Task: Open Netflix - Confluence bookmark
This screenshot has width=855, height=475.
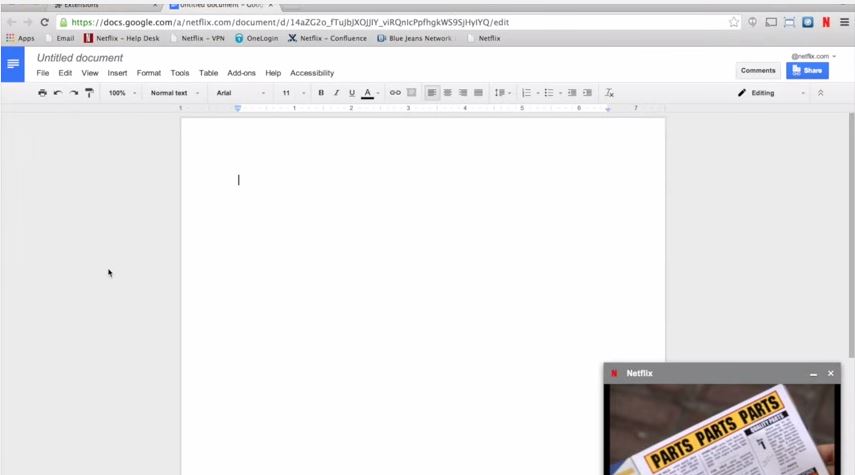Action: point(327,38)
